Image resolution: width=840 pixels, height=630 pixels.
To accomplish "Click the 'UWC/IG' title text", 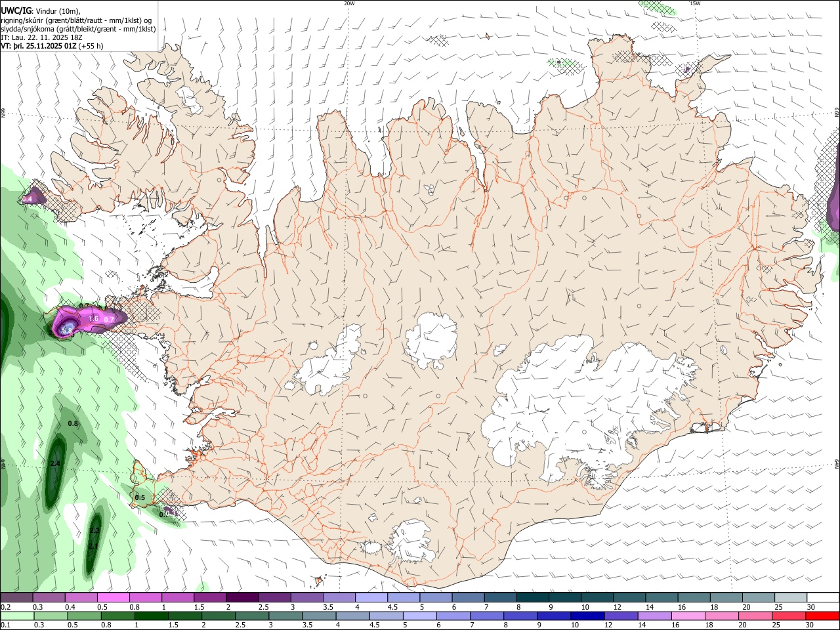I will 16,10.
